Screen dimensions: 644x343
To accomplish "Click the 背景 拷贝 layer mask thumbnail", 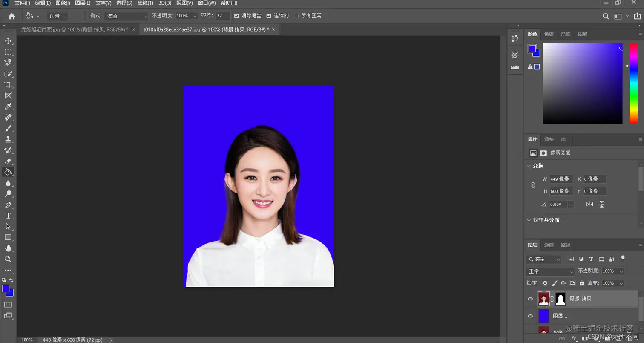I will [561, 299].
